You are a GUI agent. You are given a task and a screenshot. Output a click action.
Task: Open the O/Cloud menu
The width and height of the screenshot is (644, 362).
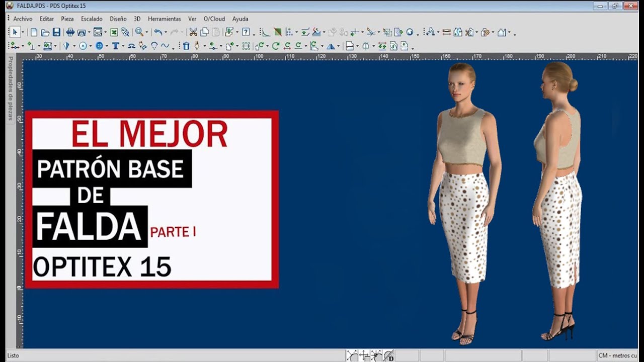(x=214, y=19)
